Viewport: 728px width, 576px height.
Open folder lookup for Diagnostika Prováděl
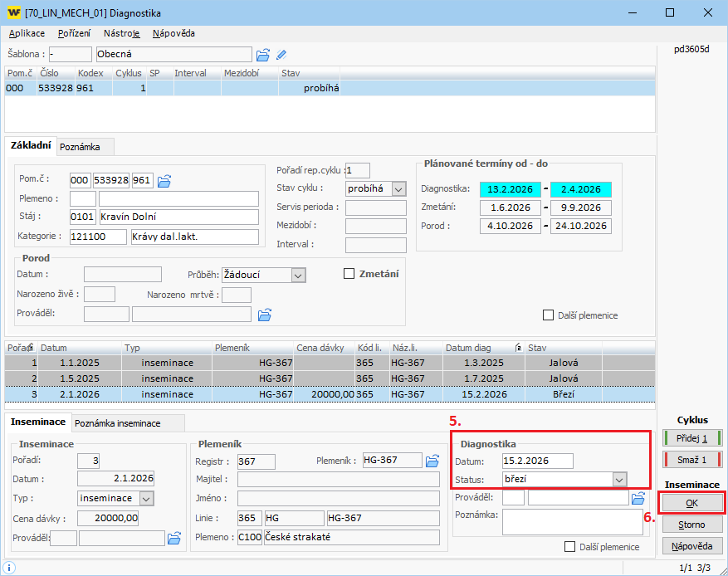[x=638, y=498]
